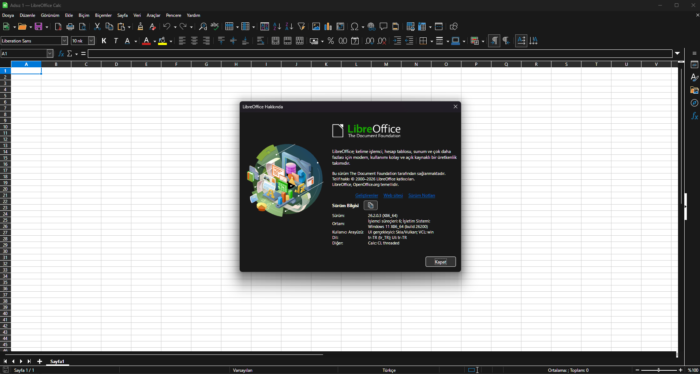Open the font size dropdown

92,41
